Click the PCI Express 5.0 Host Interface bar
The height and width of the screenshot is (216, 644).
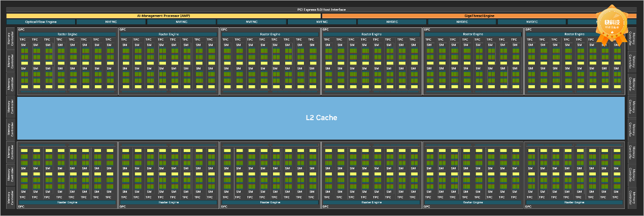(322, 10)
